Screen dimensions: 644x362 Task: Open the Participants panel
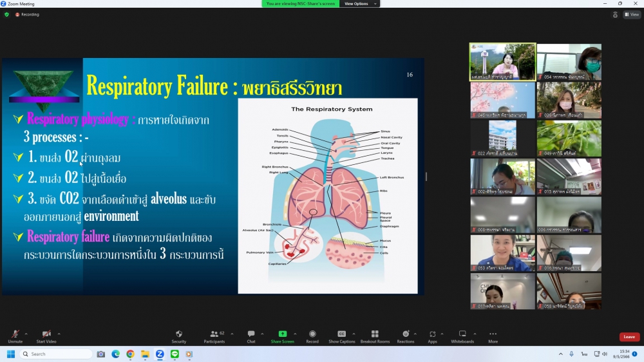click(x=214, y=336)
